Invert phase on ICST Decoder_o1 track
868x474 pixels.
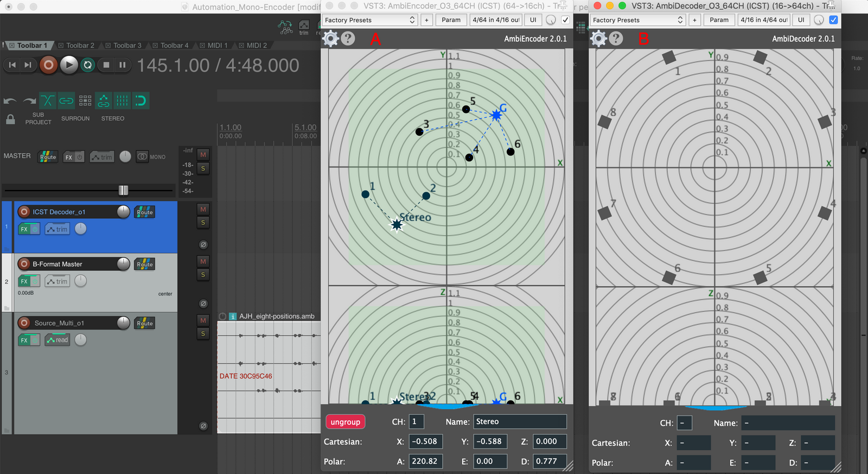coord(203,245)
